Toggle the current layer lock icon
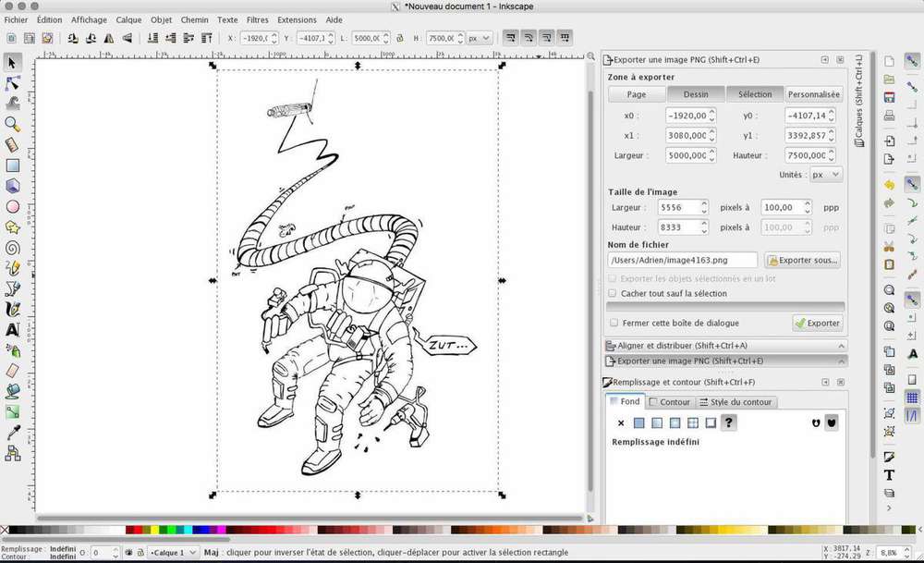 (x=140, y=553)
